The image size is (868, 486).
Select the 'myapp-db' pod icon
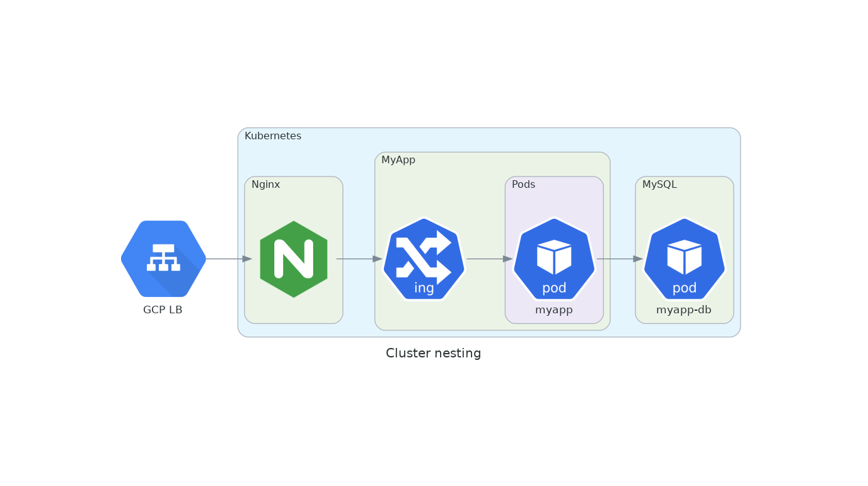pos(685,258)
